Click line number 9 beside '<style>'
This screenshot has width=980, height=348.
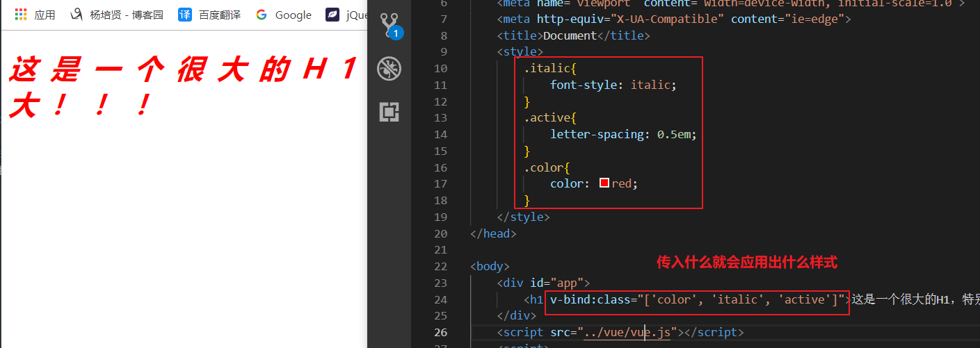[x=444, y=51]
